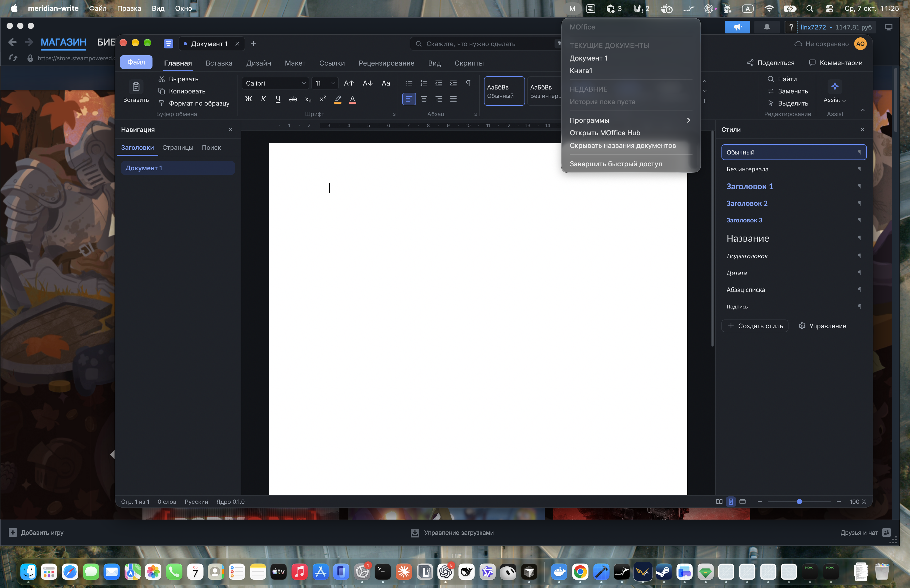Click the Поделиться button
Viewport: 910px width, 588px height.
[770, 63]
